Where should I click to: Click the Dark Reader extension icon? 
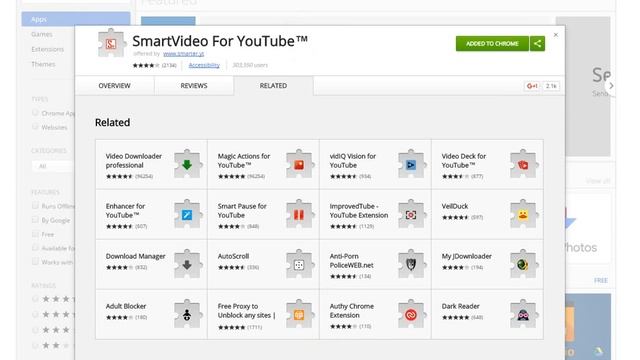point(523,314)
